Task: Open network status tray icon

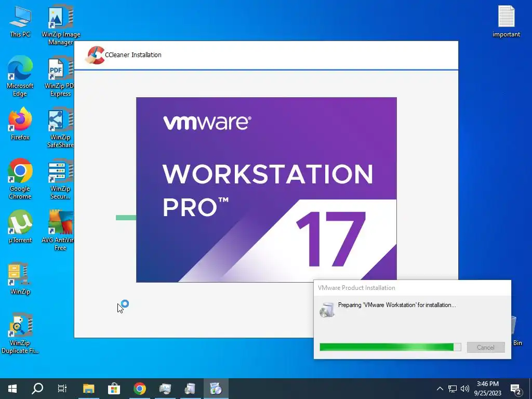Action: tap(453, 389)
